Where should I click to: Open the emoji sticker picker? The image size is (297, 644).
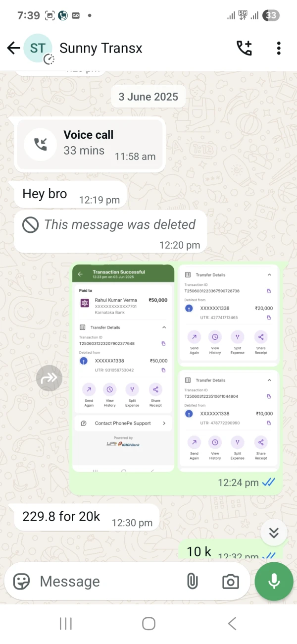pyautogui.click(x=21, y=581)
